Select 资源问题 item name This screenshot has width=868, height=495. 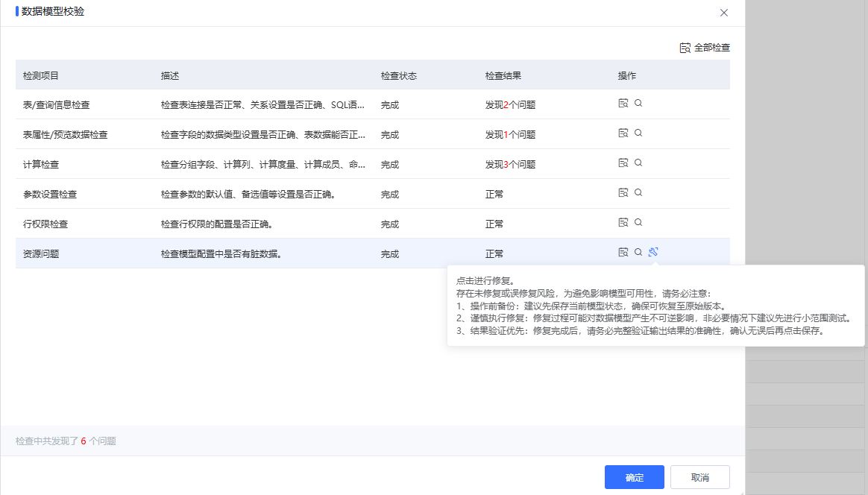point(41,254)
